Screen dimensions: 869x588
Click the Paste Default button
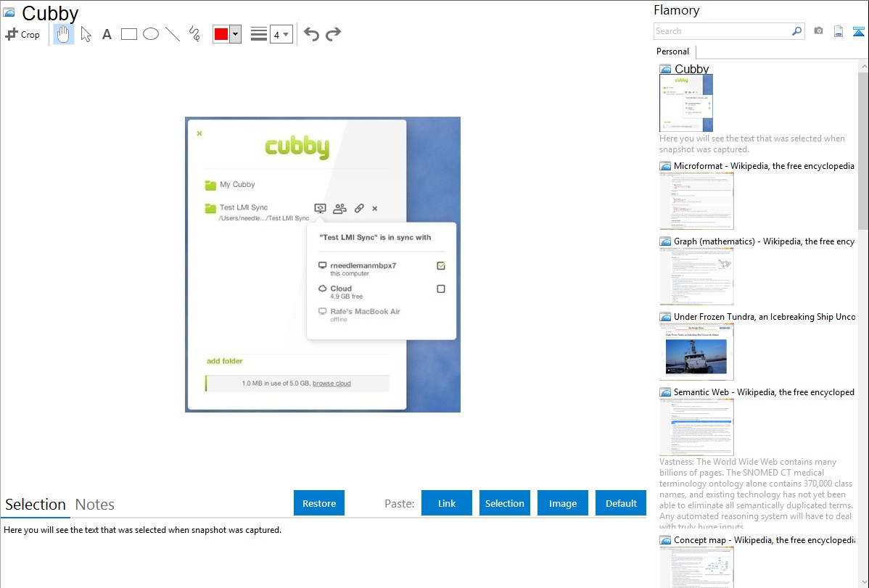(621, 503)
